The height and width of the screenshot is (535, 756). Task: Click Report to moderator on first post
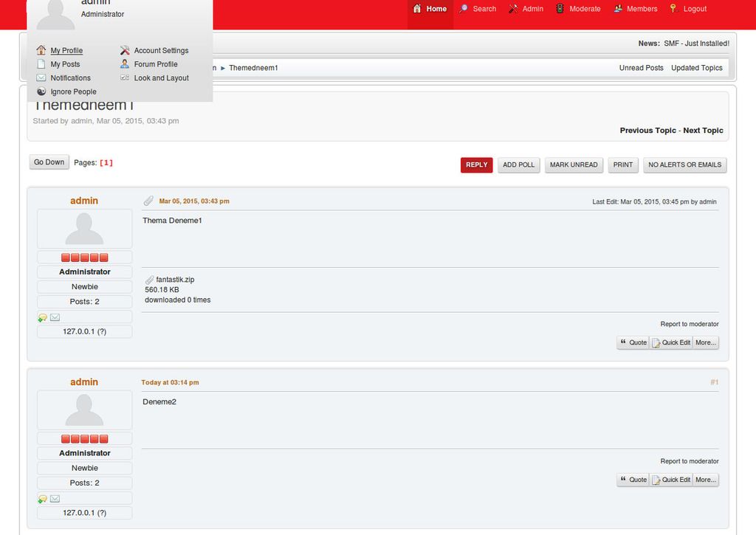pyautogui.click(x=690, y=324)
